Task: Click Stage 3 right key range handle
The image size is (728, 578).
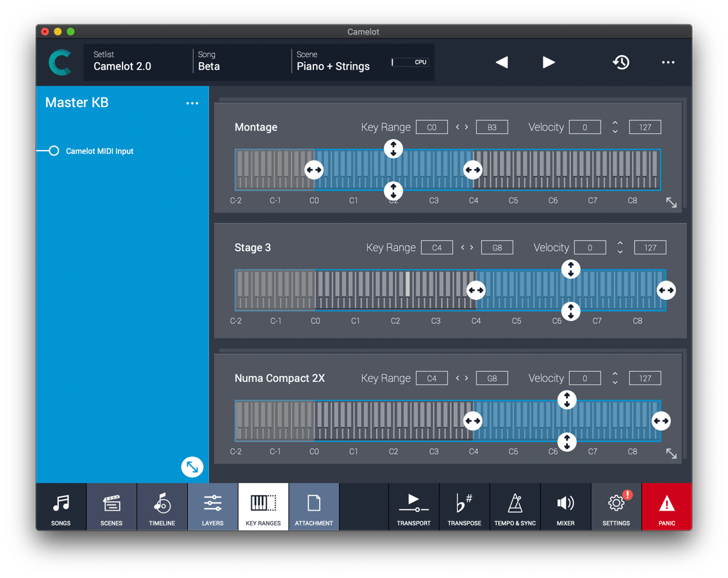Action: [666, 291]
